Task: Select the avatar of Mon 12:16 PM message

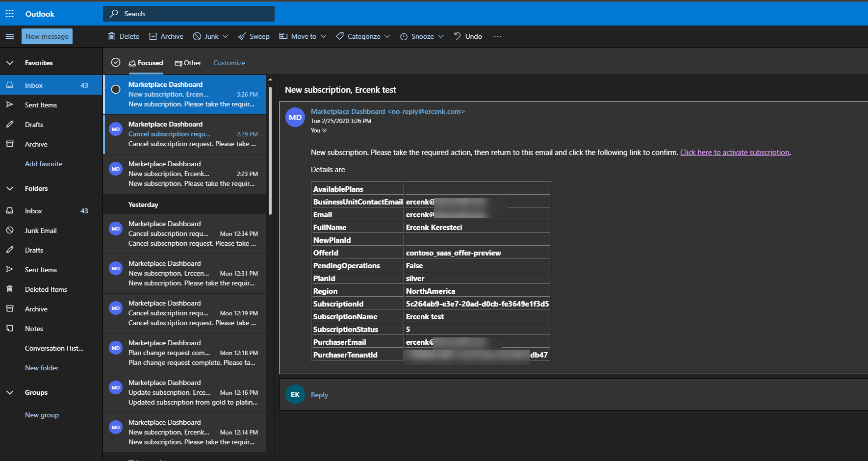Action: click(x=116, y=387)
